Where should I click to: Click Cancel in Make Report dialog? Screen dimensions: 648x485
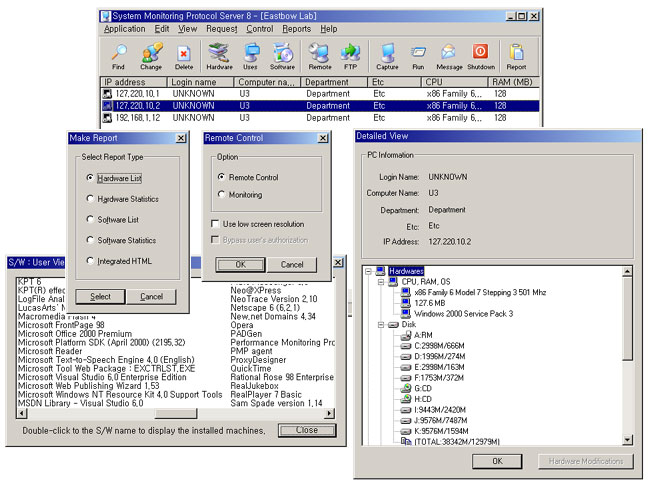(152, 297)
